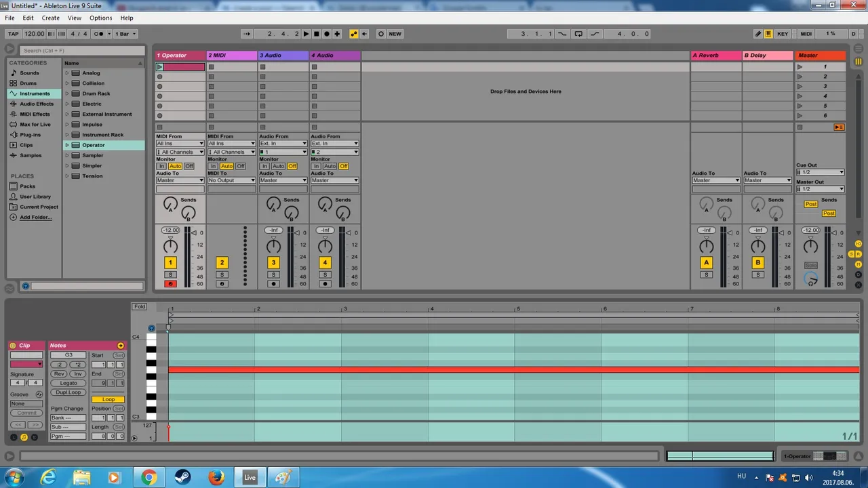Enable the MIDI editor headphone preview
The image size is (868, 488).
tap(151, 328)
